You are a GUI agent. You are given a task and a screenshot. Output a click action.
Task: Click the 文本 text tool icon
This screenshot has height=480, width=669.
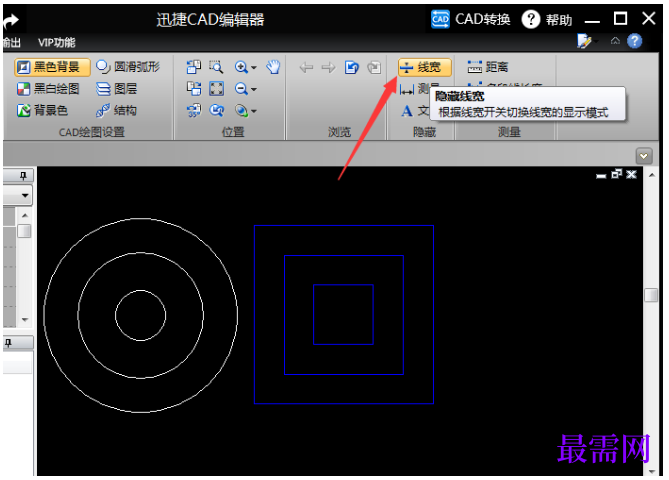pyautogui.click(x=406, y=110)
